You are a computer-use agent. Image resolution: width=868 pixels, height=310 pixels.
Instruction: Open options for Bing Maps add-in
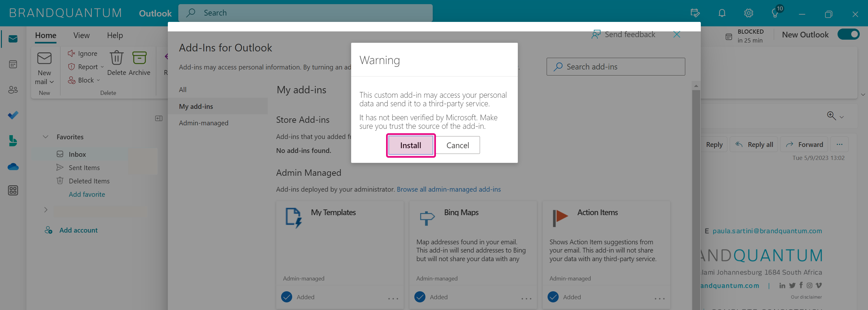coord(526,299)
